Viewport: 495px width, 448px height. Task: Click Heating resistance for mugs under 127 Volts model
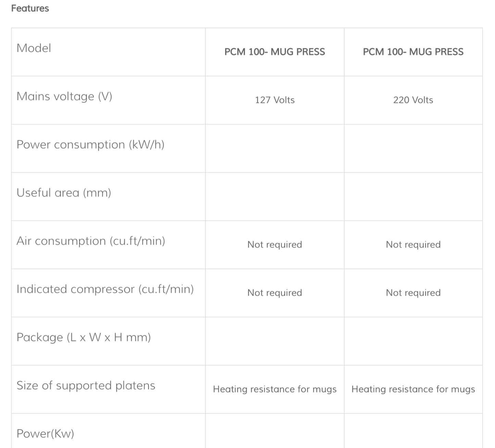[x=275, y=389]
